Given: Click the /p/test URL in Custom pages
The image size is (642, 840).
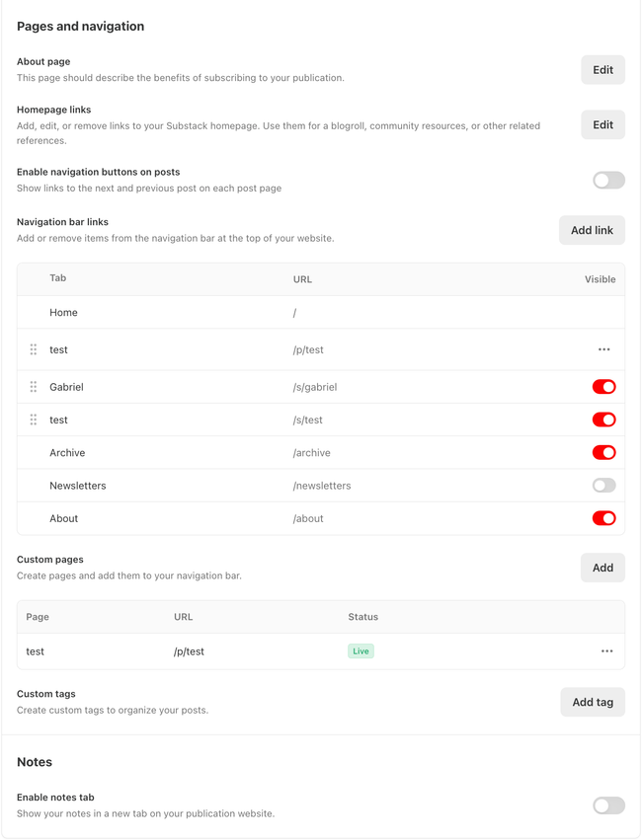Looking at the screenshot, I should (x=189, y=651).
